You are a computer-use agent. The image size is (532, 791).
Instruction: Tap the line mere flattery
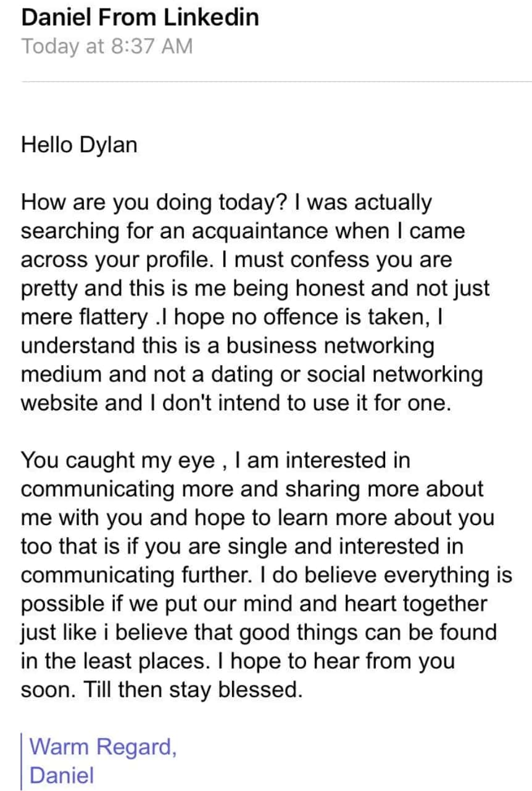235,317
